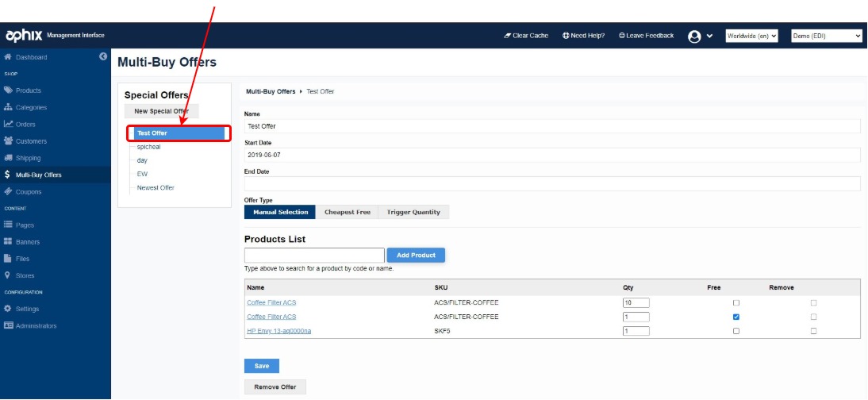Click the Dashboard home icon in sidebar

pos(8,57)
